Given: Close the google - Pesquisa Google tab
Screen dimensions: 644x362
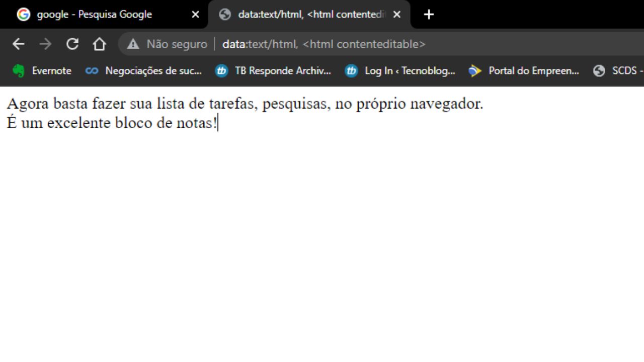Looking at the screenshot, I should 195,15.
